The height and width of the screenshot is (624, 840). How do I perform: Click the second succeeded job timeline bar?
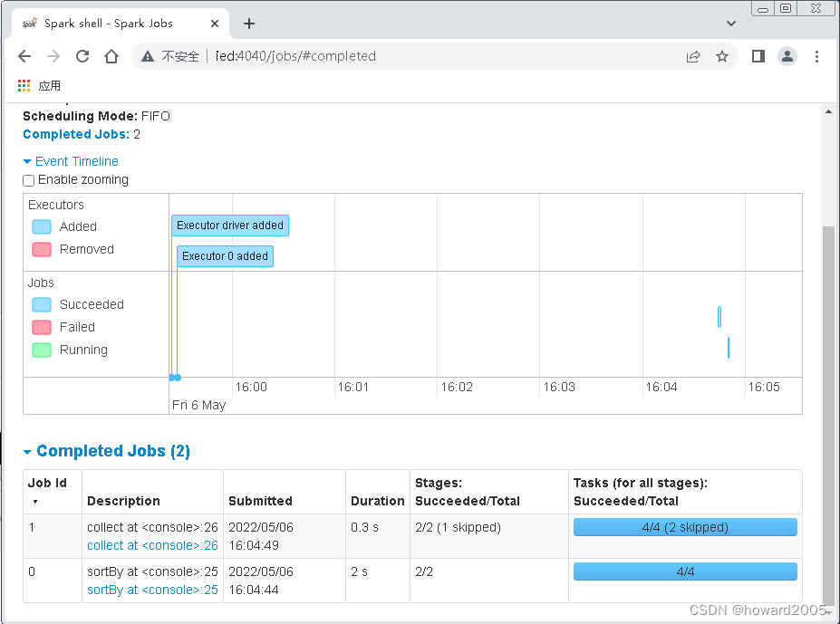coord(729,348)
